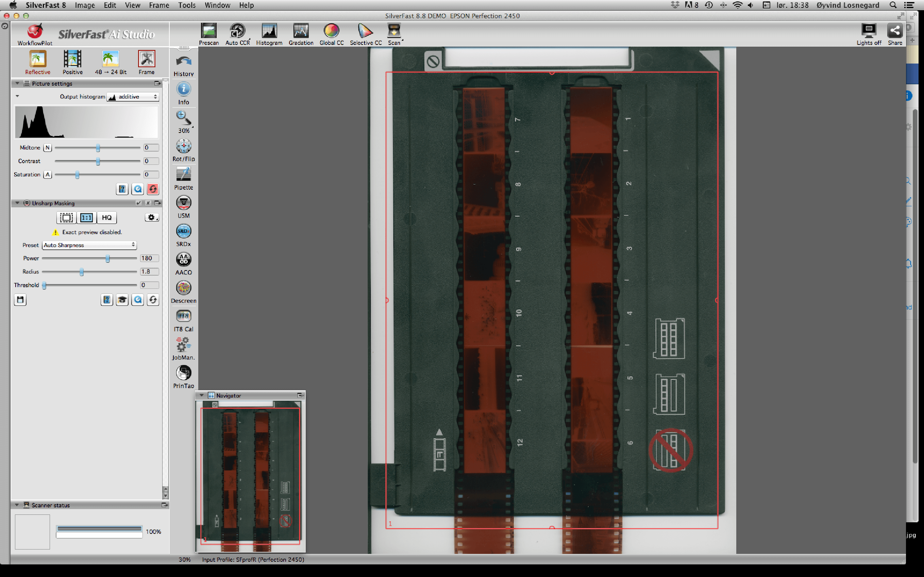This screenshot has width=924, height=577.
Task: Collapse the Output histogram section triangle
Action: tap(17, 96)
